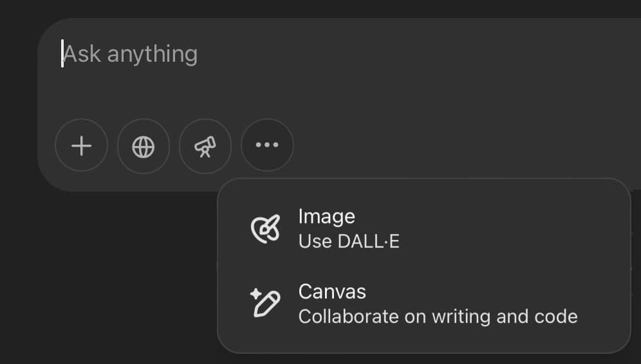Click the paint palette icon beside Image
The image size is (641, 364).
[265, 228]
